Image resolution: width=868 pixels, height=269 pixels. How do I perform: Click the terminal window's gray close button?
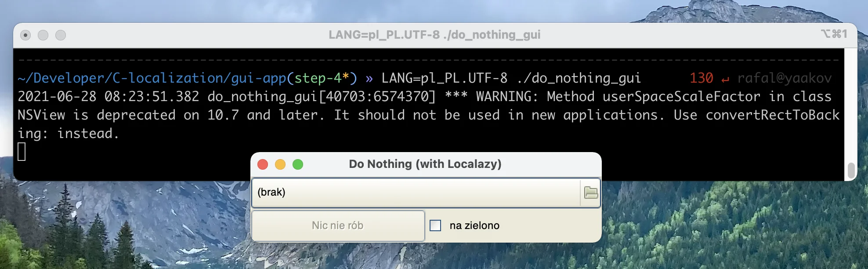coord(25,35)
